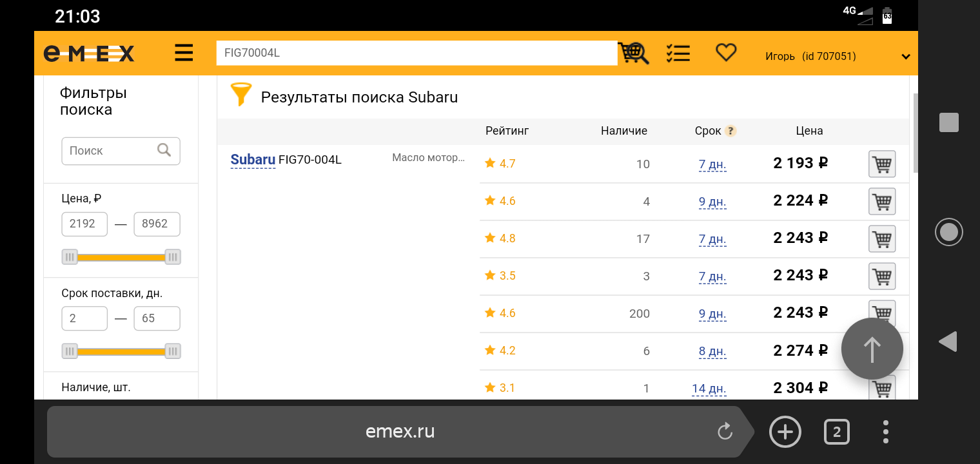Viewport: 980px width, 464px height.
Task: Click the scroll-to-top arrow button
Action: pos(872,349)
